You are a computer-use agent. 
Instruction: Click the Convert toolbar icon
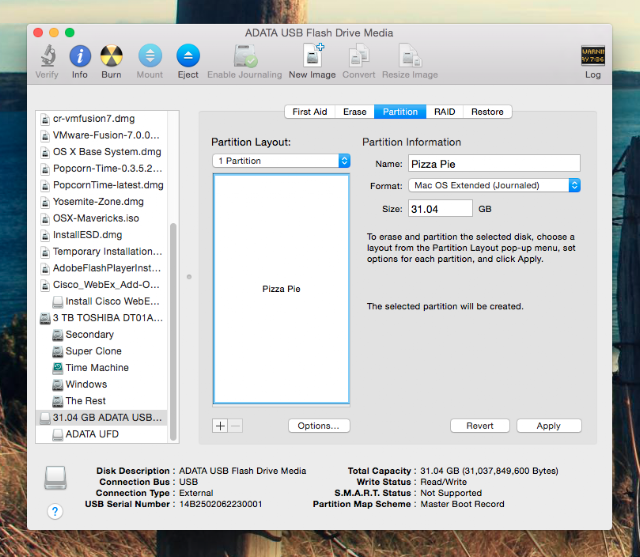tap(359, 56)
